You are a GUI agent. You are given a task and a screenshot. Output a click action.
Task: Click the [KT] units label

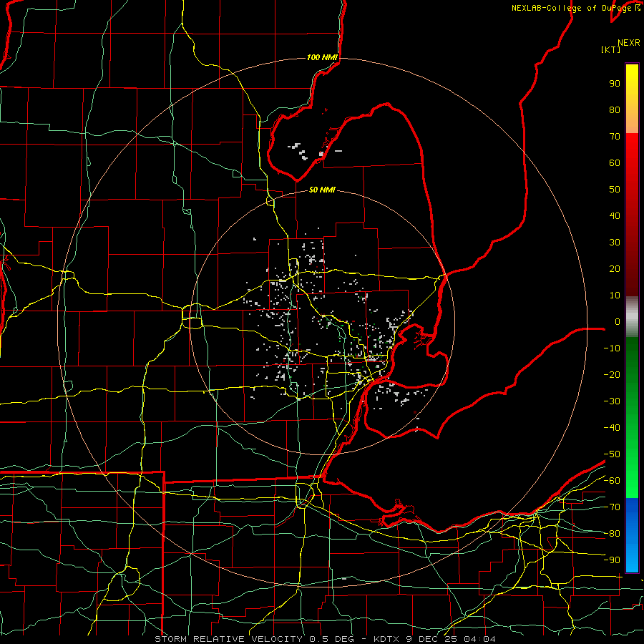click(611, 49)
